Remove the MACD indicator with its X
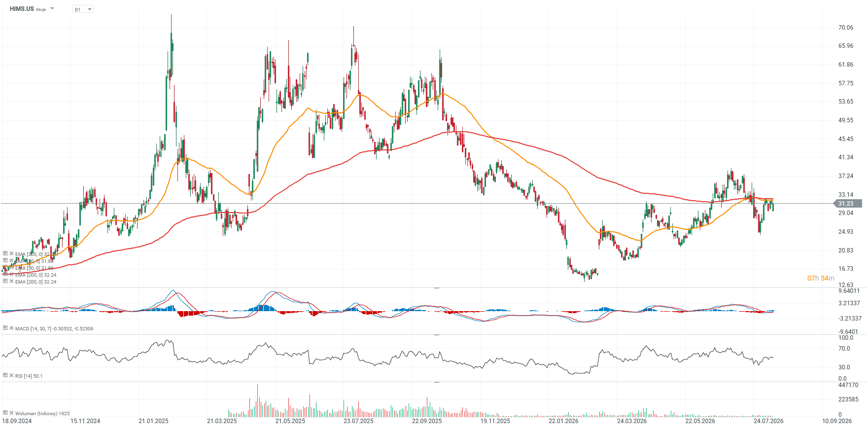 point(11,328)
